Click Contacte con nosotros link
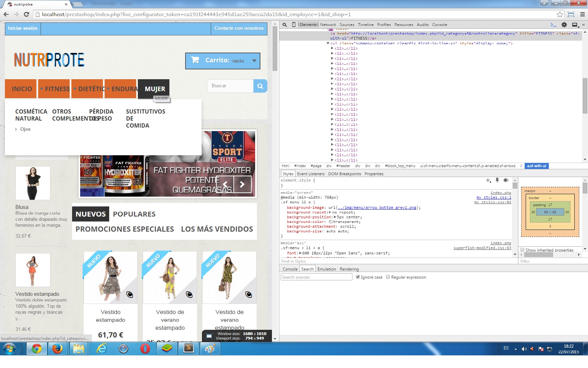This screenshot has width=588, height=368. click(239, 28)
